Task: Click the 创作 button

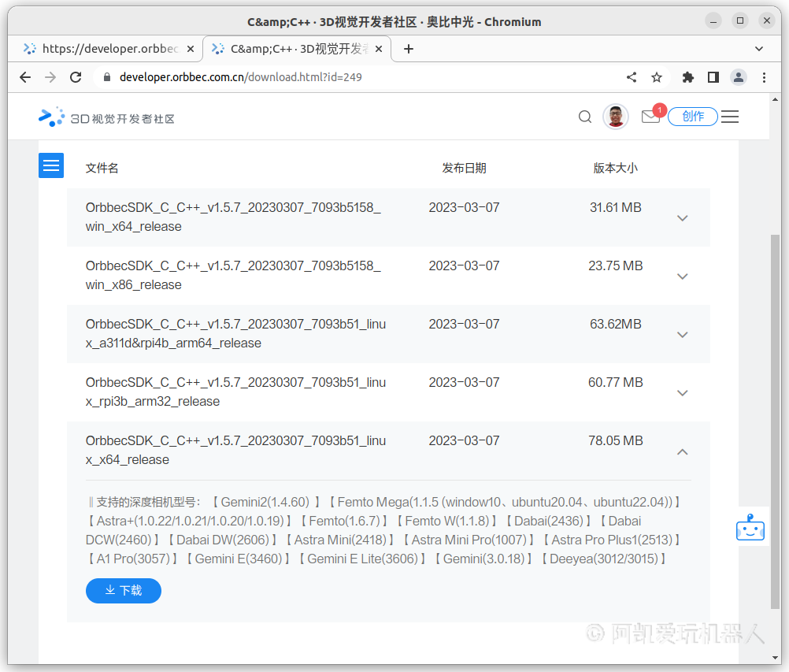Action: pos(692,117)
